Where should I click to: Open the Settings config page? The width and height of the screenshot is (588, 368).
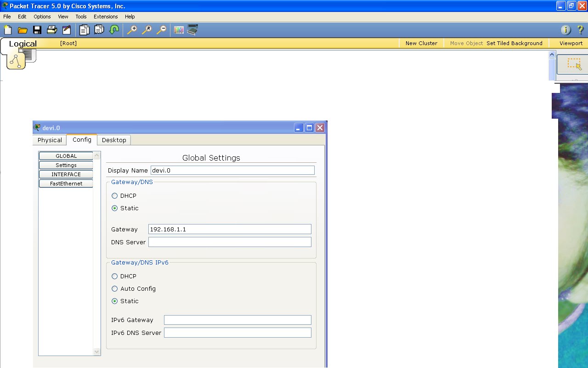66,165
